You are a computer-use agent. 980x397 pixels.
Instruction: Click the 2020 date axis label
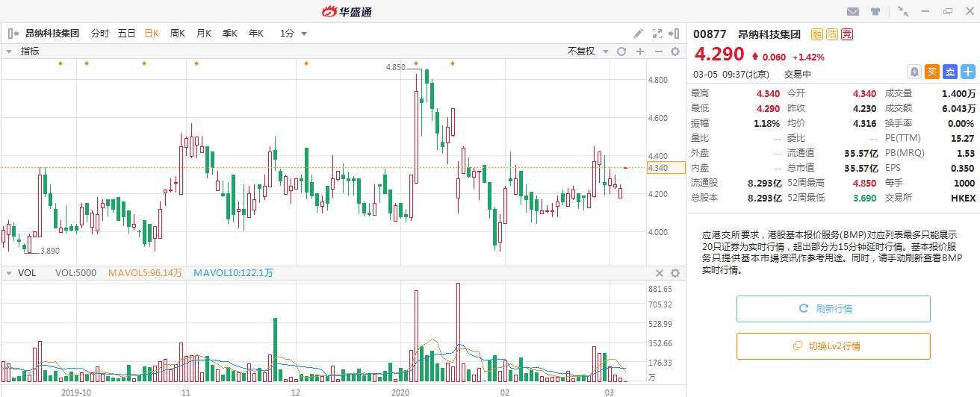(401, 391)
